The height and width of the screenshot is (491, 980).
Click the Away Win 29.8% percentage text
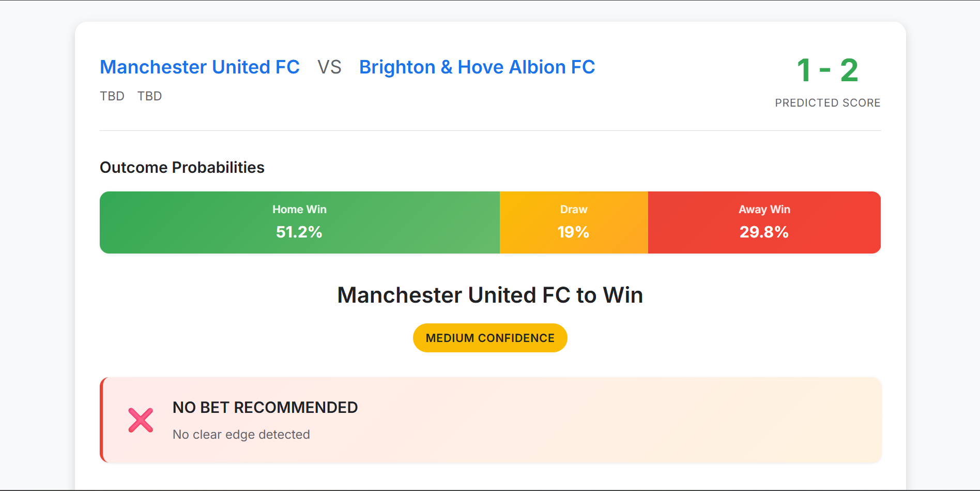point(764,232)
